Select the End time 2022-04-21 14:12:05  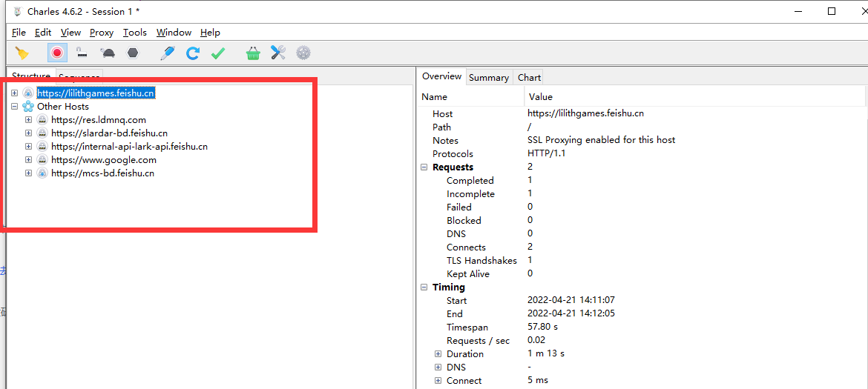[x=571, y=313]
